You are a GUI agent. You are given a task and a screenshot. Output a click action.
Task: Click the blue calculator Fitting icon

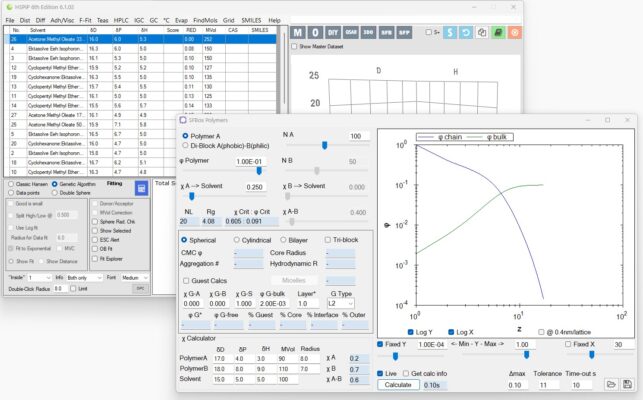point(141,188)
